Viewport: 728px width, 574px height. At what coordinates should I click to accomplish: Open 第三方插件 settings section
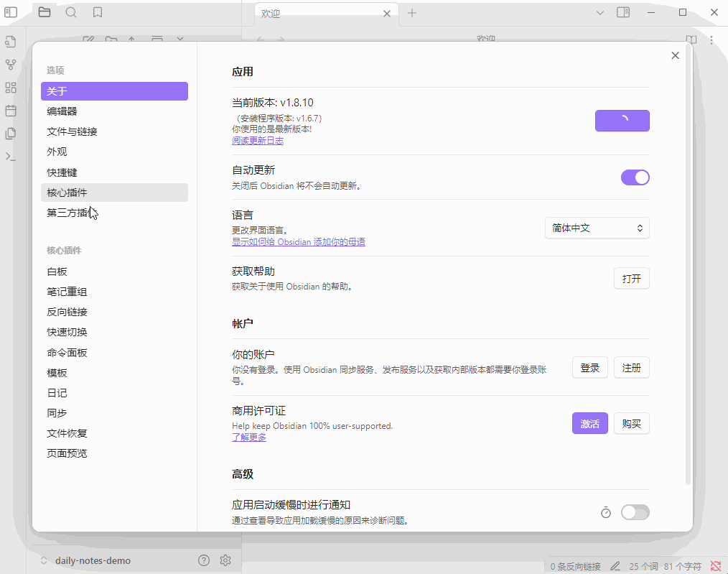114,213
